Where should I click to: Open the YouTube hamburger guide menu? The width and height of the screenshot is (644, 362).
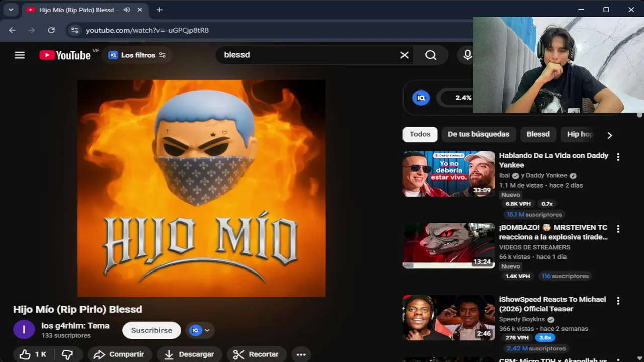(20, 55)
